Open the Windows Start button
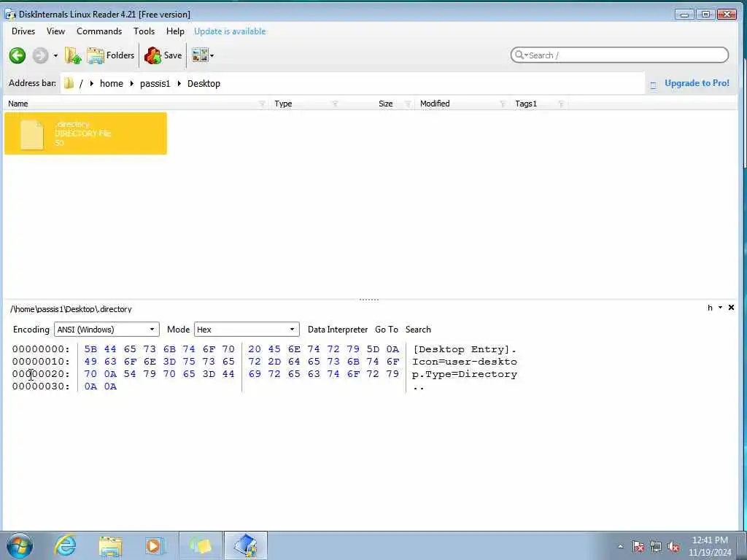Screen dimensions: 747x560 coord(19,545)
